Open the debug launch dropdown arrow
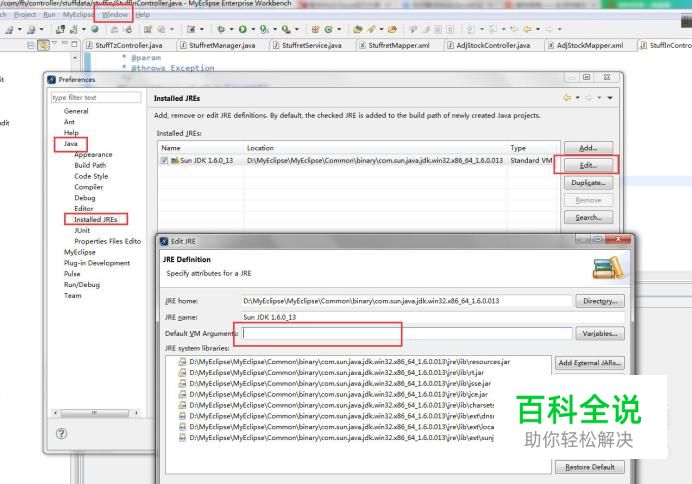The width and height of the screenshot is (692, 484). pos(231,29)
